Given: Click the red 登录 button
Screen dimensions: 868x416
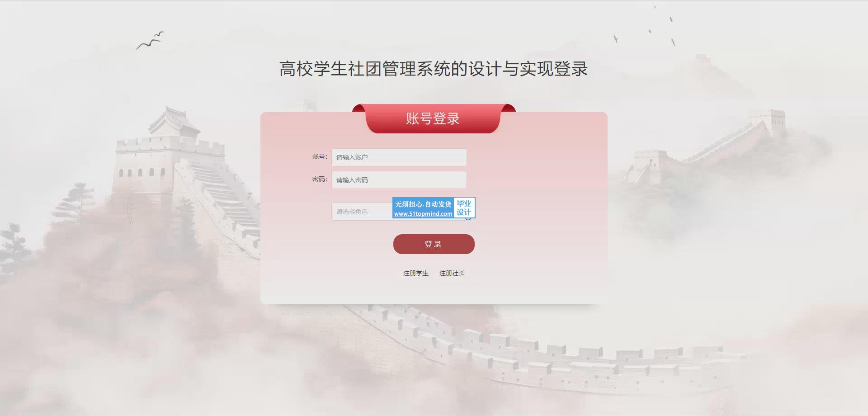Looking at the screenshot, I should [x=434, y=244].
